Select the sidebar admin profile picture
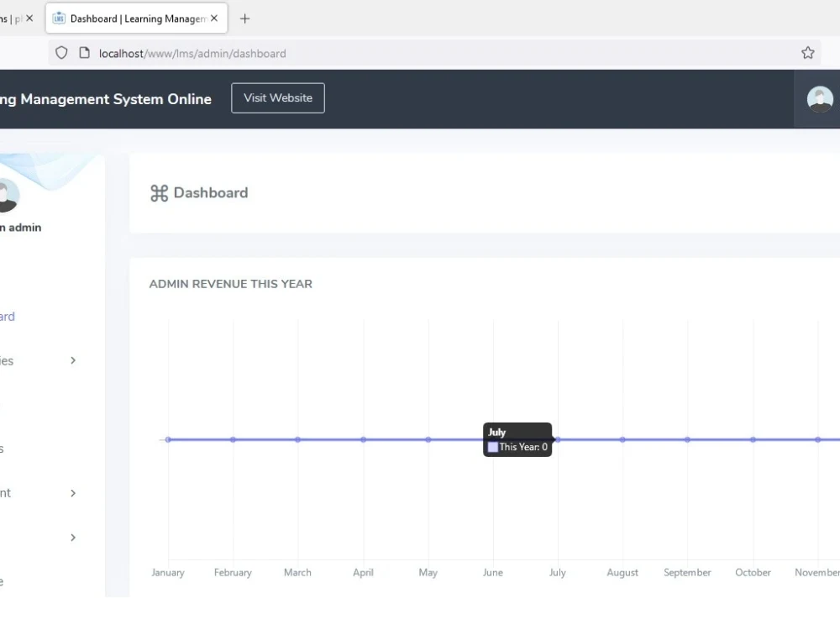840x630 pixels. [x=9, y=196]
